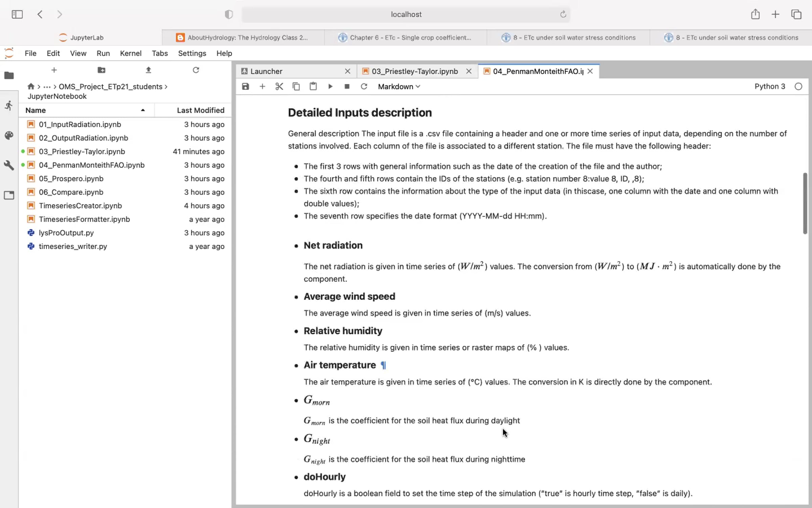Open the Running Terminals and Kernels sidebar

point(9,105)
